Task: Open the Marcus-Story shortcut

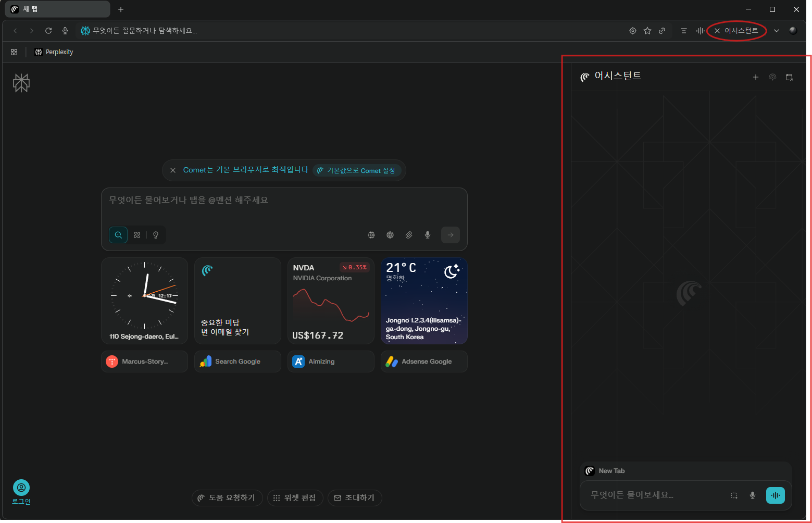Action: click(x=144, y=362)
